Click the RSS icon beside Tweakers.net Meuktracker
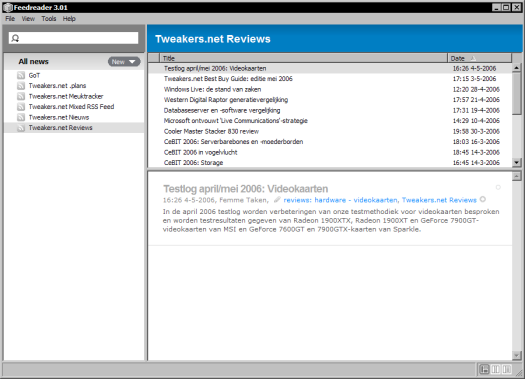Image resolution: width=525 pixels, height=379 pixels. click(x=21, y=96)
